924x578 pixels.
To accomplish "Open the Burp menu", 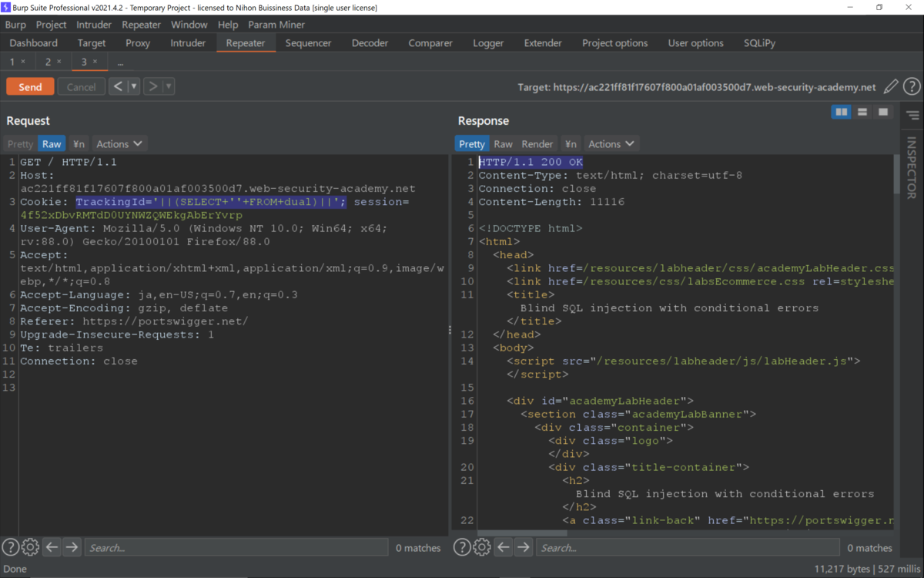I will tap(15, 25).
